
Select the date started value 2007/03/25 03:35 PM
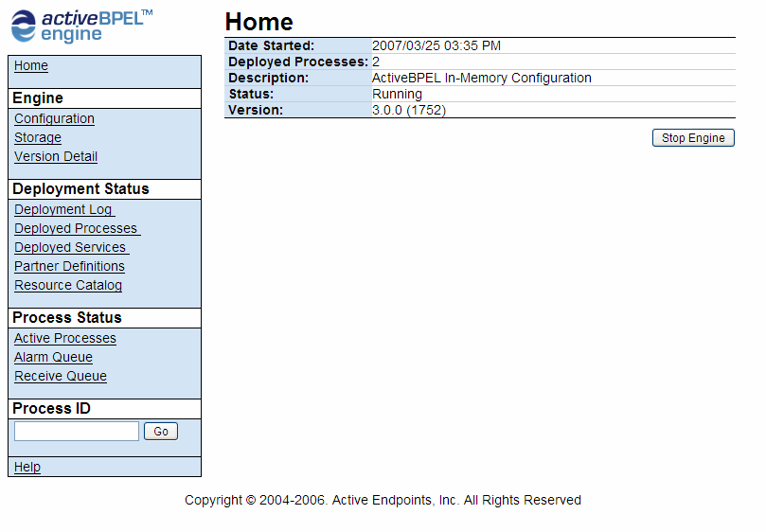pyautogui.click(x=436, y=46)
